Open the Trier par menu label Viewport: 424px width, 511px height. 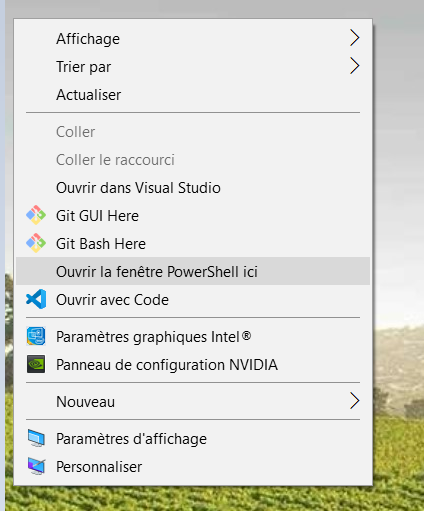point(84,67)
